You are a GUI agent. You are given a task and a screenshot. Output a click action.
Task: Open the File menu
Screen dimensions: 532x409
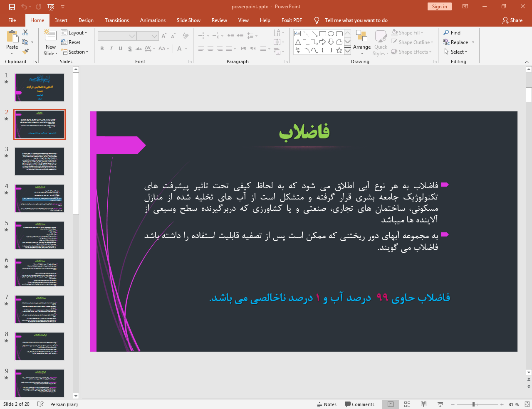(12, 20)
